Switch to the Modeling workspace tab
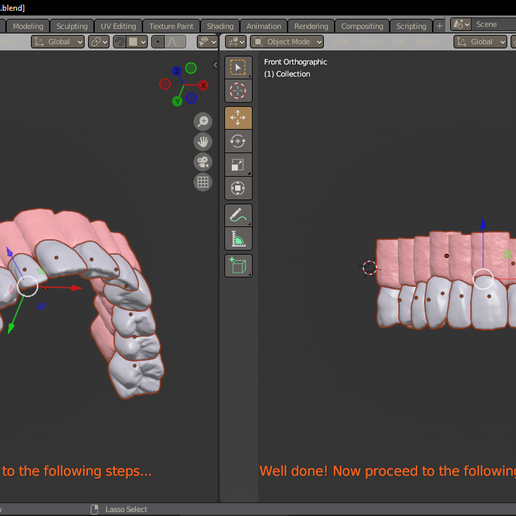Screen dimensions: 516x516 point(28,26)
